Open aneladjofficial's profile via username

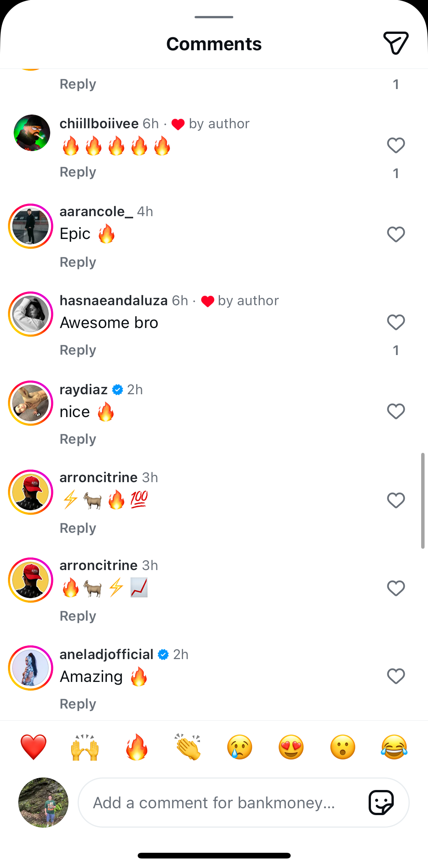tap(106, 655)
